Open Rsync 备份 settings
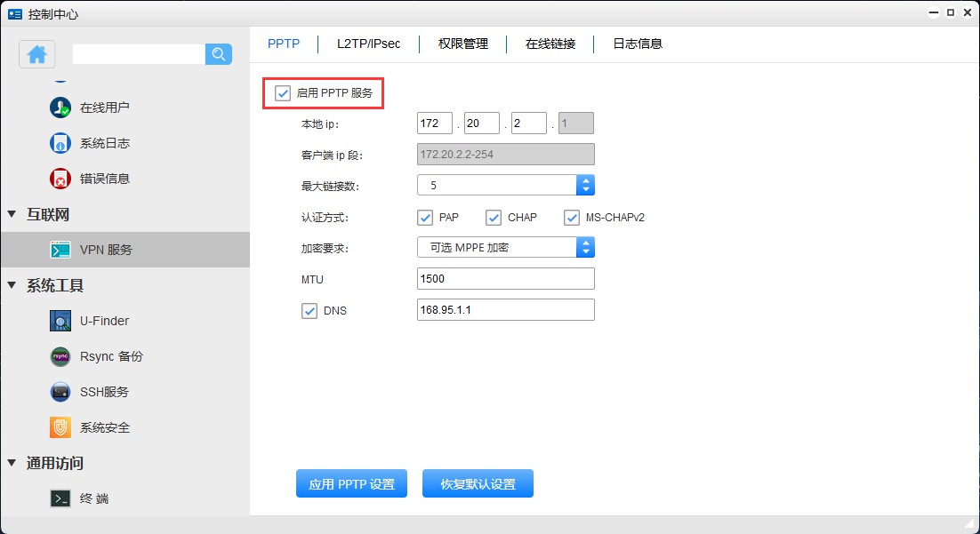This screenshot has width=980, height=534. coord(112,356)
